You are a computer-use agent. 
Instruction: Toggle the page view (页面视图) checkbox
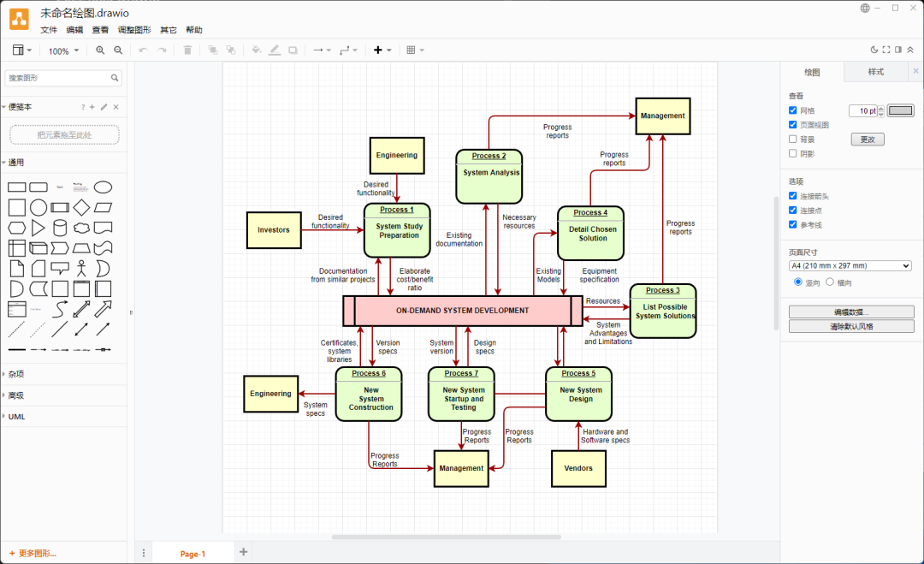click(792, 124)
